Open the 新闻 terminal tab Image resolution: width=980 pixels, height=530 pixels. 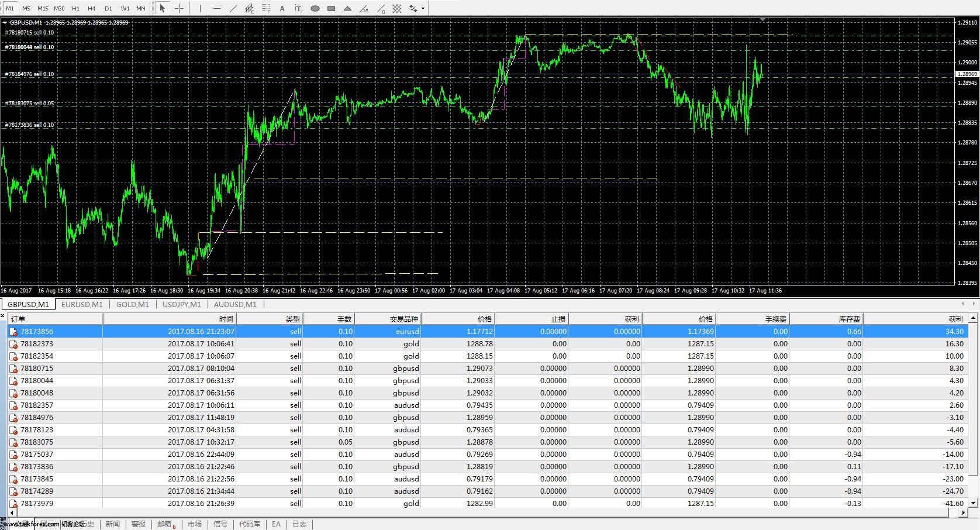tap(113, 524)
